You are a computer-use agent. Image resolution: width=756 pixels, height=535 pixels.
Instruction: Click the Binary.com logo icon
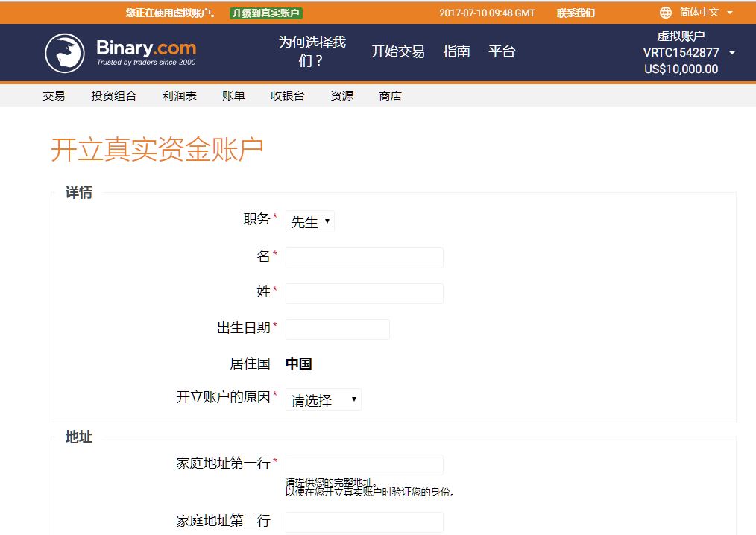[65, 53]
